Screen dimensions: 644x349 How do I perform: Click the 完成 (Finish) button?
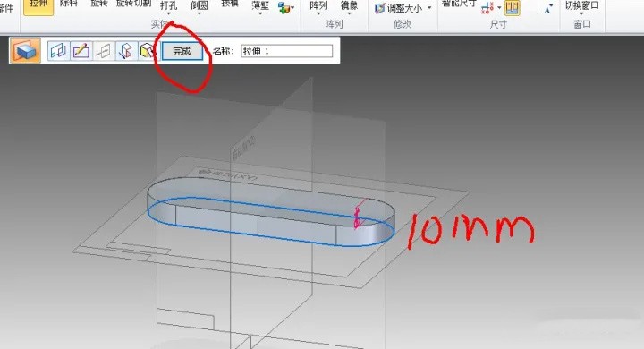coord(182,51)
